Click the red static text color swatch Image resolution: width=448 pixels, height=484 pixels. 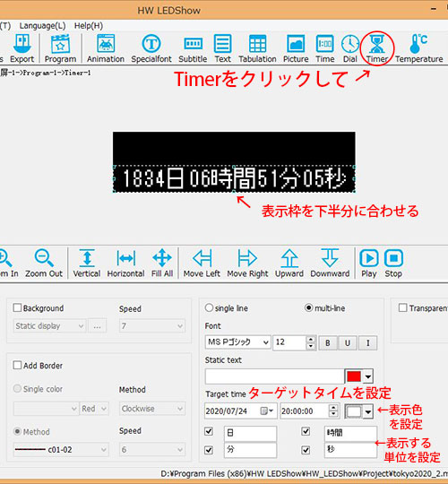(x=354, y=376)
